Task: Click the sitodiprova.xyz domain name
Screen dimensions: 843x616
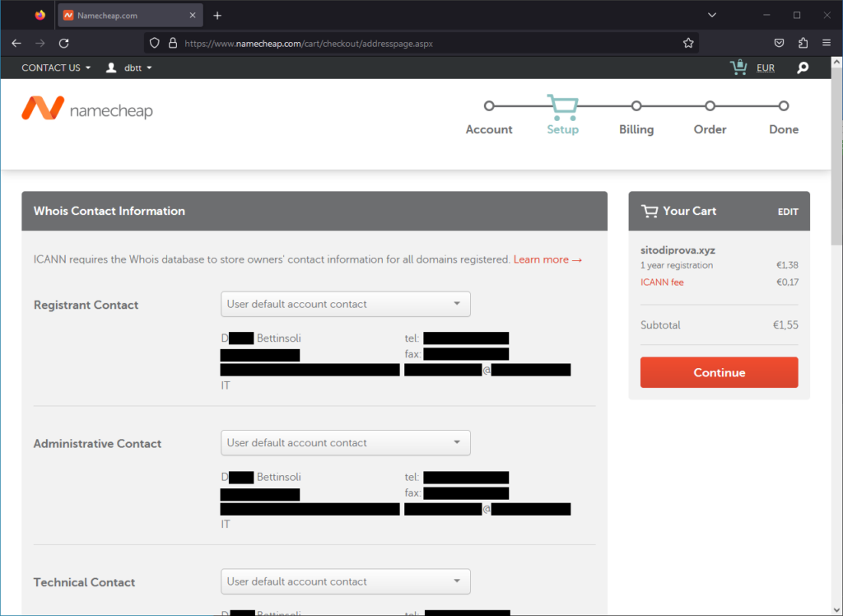Action: 678,250
